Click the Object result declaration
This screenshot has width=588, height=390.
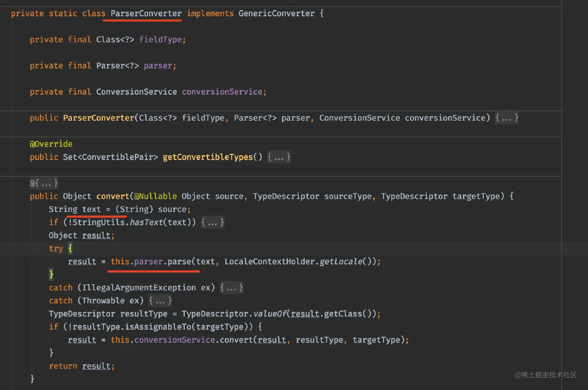tap(82, 235)
